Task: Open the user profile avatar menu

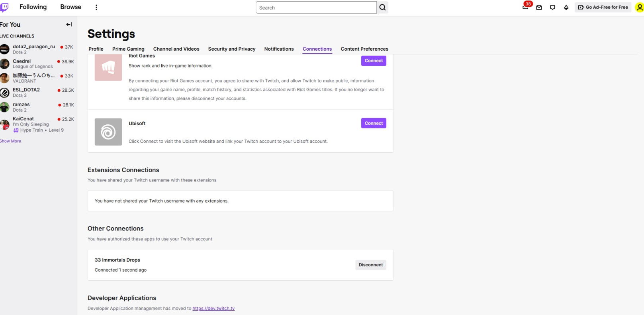Action: pyautogui.click(x=639, y=8)
